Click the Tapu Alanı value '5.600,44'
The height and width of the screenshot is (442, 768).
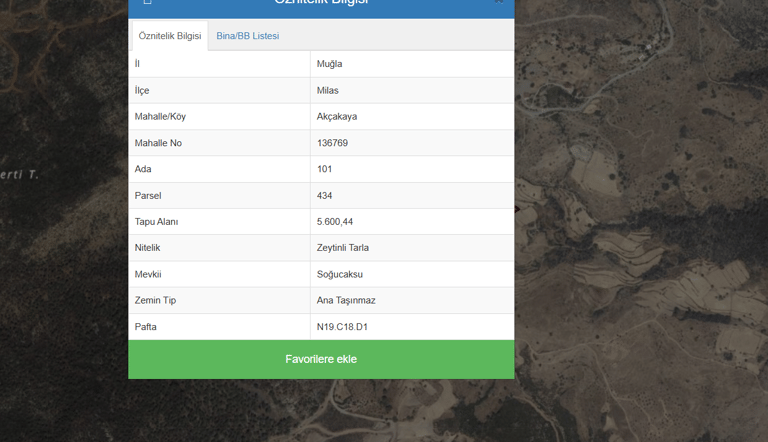pos(335,221)
